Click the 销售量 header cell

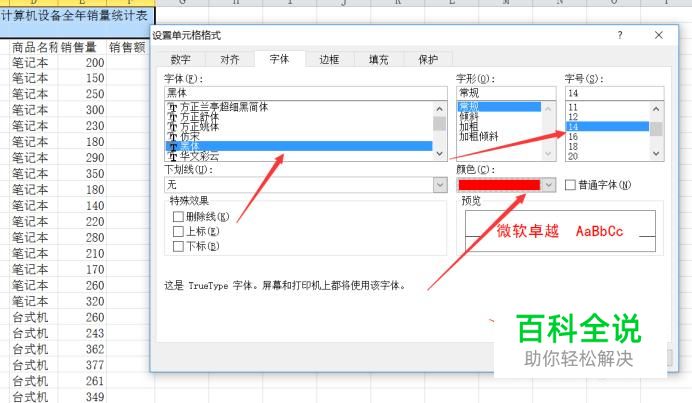click(x=82, y=47)
